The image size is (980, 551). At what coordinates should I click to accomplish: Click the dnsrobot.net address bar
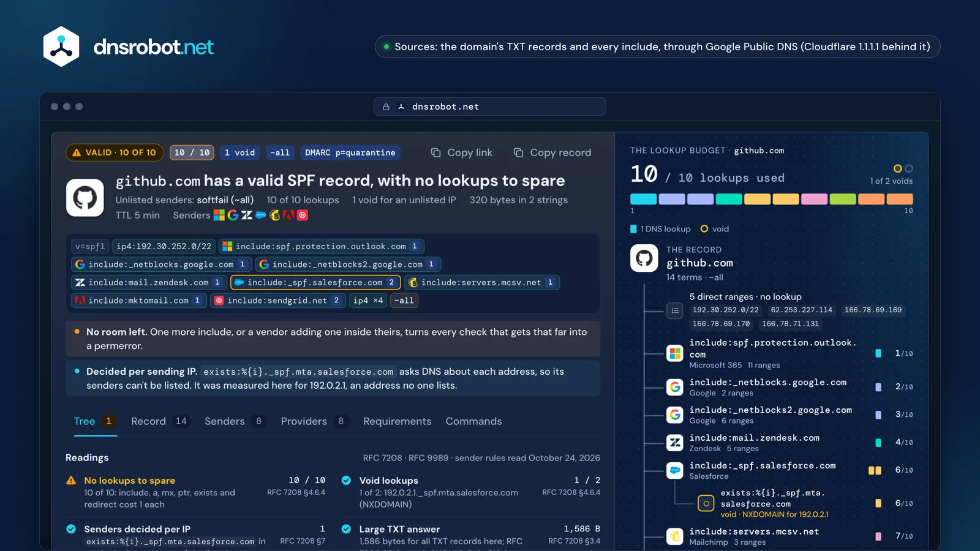pos(490,107)
